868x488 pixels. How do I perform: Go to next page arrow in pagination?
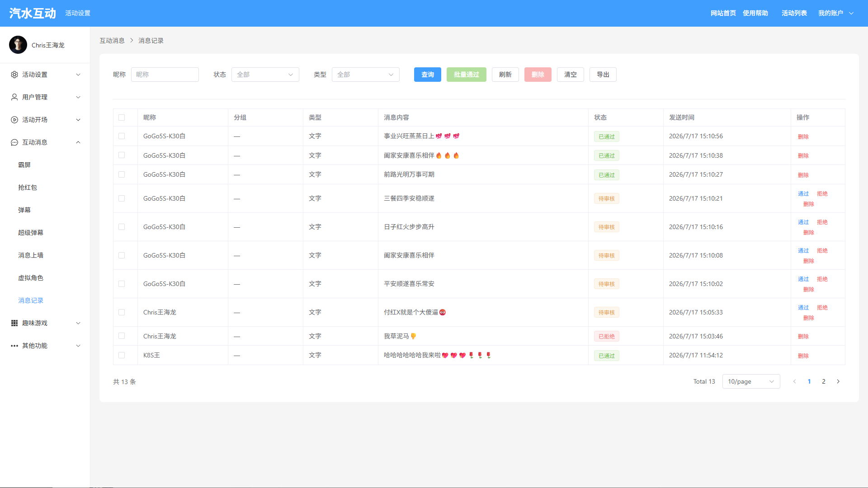coord(838,381)
